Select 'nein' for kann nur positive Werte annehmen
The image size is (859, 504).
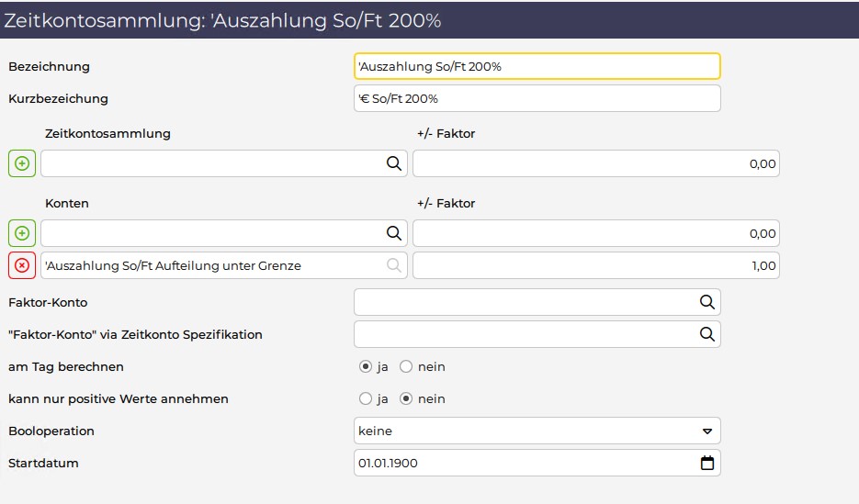[406, 398]
